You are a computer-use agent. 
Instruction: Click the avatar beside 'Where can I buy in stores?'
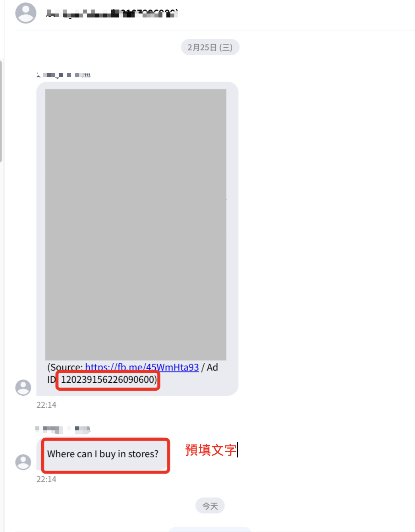coord(23,462)
